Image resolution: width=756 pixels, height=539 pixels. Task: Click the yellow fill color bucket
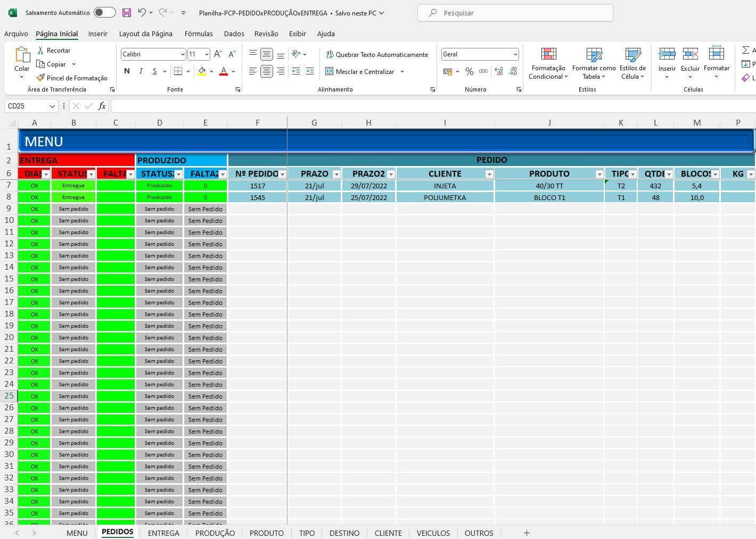[202, 71]
